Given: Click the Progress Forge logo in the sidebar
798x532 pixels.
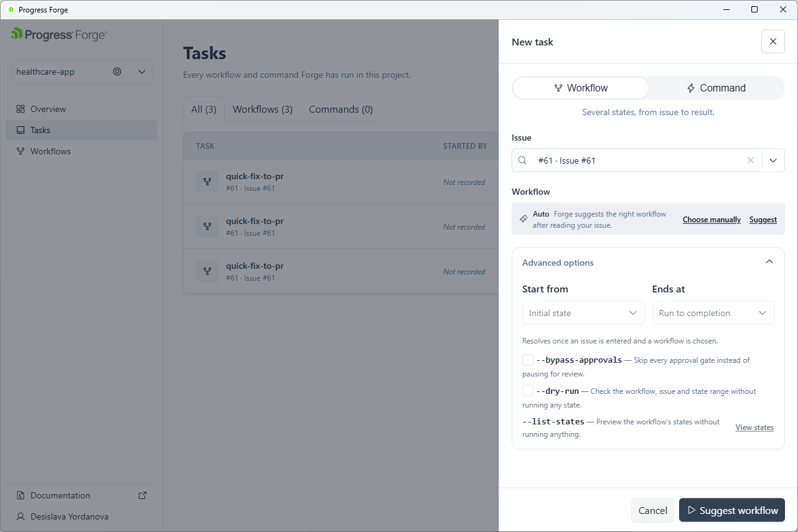Looking at the screenshot, I should [x=59, y=34].
